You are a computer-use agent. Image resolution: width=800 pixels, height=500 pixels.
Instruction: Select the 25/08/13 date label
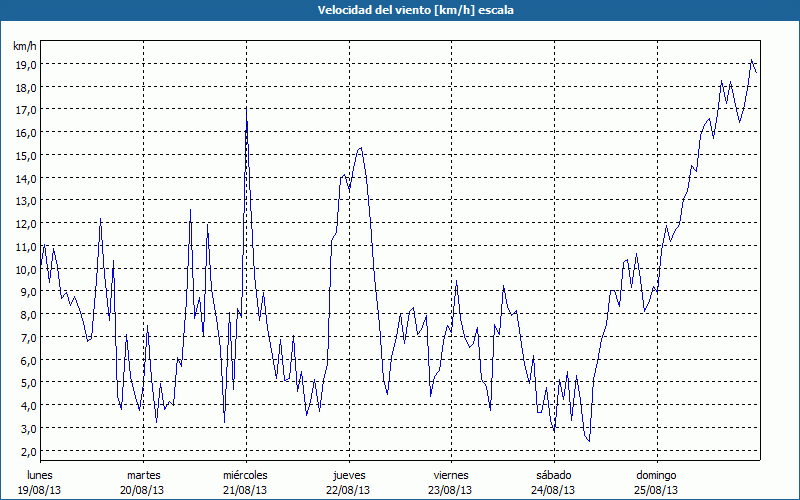tap(656, 490)
